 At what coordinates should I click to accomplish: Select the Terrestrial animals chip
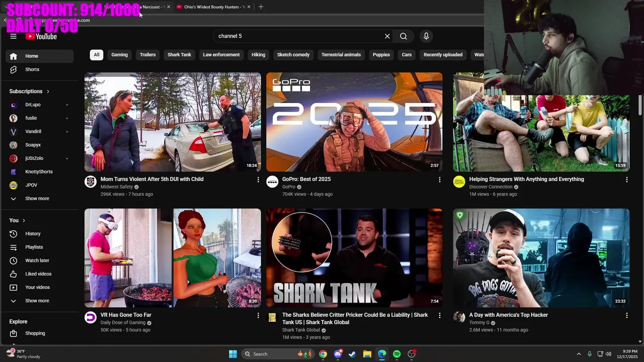[341, 55]
